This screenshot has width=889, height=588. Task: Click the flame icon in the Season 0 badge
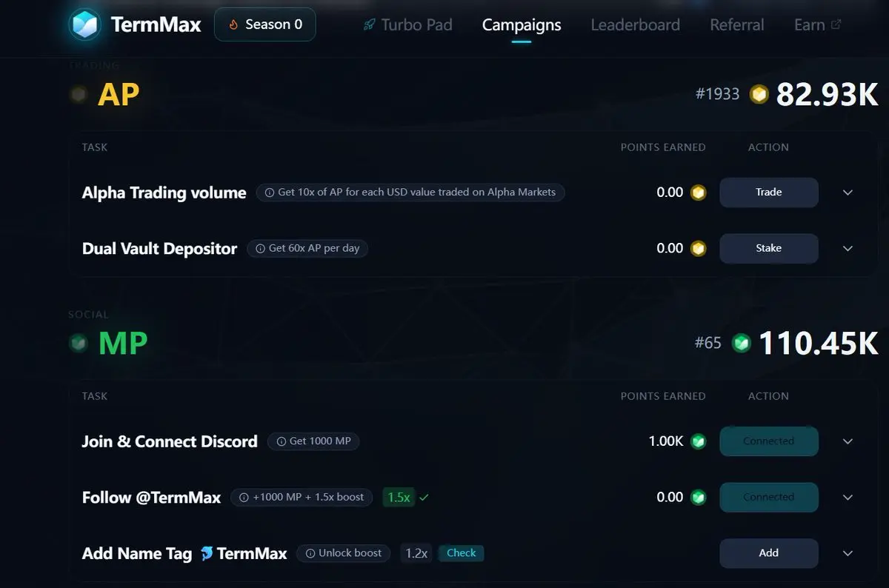coord(233,24)
